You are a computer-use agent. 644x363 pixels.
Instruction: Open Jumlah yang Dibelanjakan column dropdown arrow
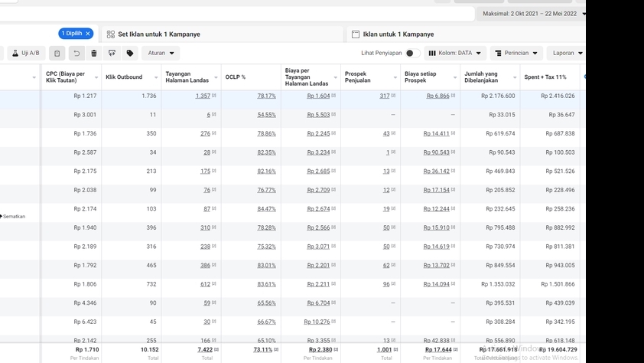[x=515, y=77]
